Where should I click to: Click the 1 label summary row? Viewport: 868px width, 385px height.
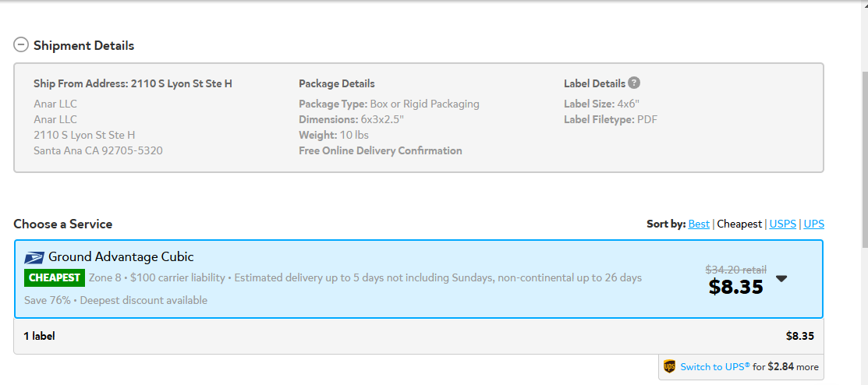[x=419, y=336]
